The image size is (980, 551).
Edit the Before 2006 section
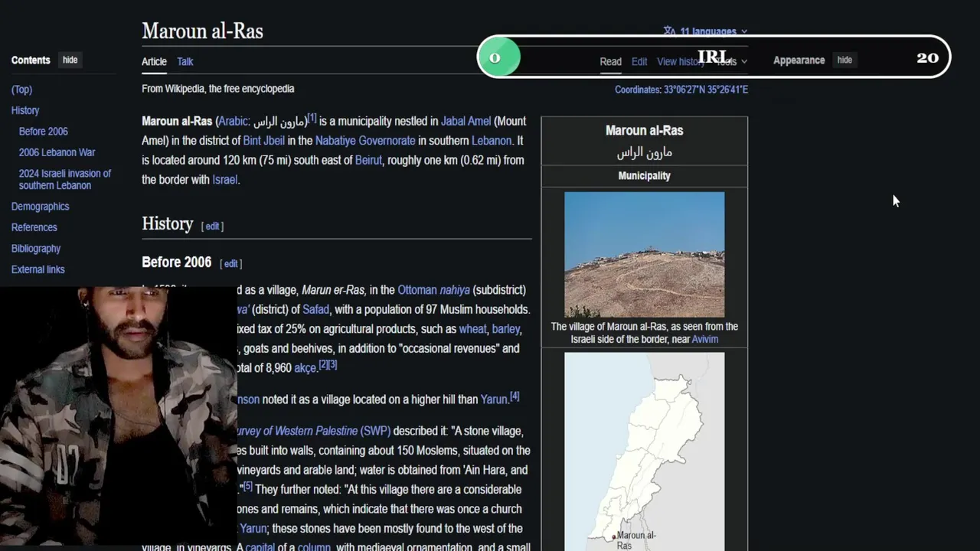[230, 263]
